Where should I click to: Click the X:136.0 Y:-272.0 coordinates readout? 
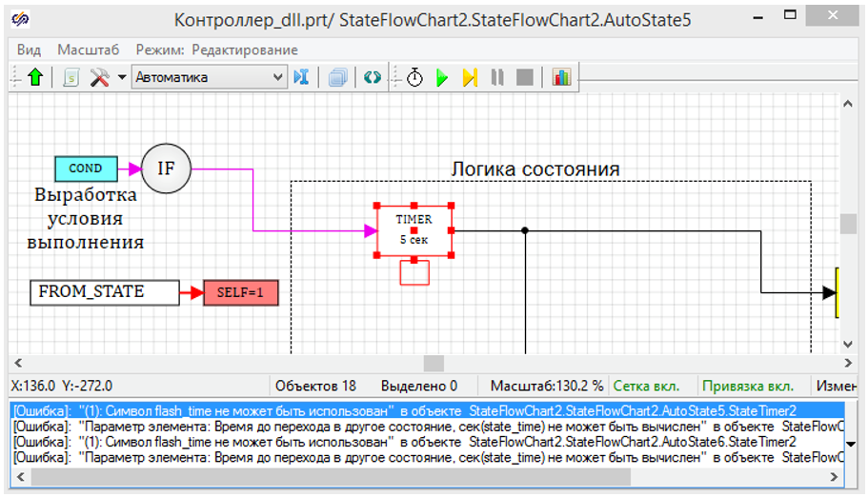tap(61, 386)
